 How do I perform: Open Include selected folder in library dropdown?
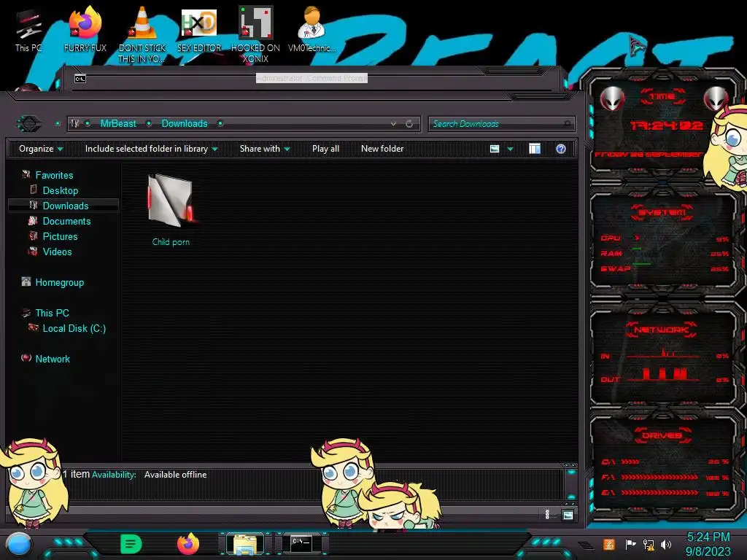tap(151, 149)
